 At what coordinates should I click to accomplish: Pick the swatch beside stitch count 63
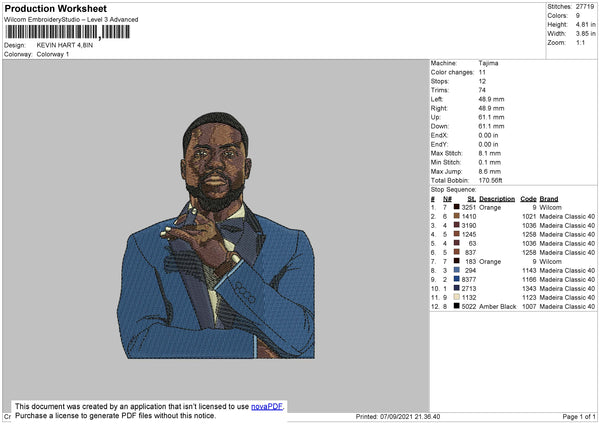[457, 243]
